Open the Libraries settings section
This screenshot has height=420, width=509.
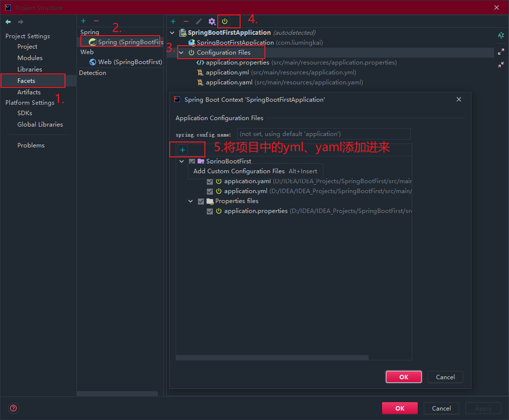coord(30,69)
